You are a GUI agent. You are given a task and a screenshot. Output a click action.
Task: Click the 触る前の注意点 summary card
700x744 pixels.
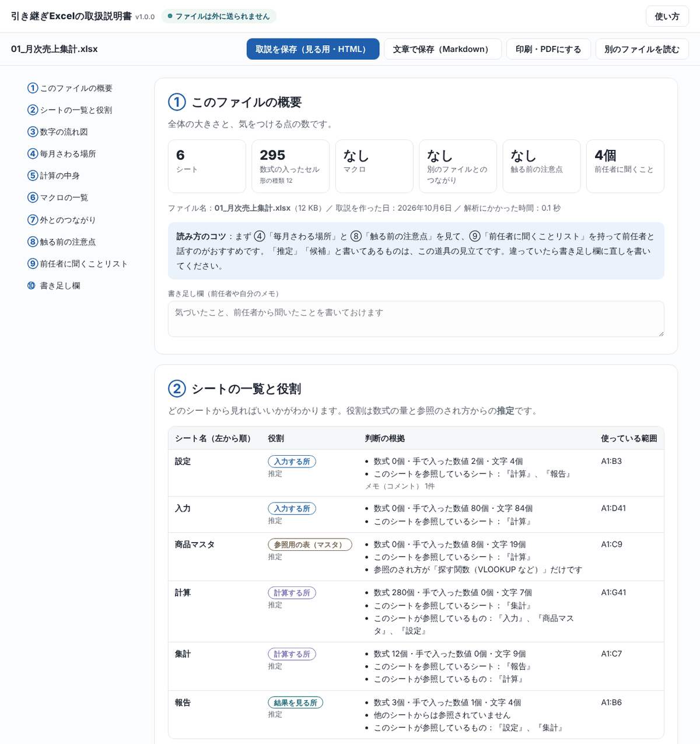pos(541,166)
